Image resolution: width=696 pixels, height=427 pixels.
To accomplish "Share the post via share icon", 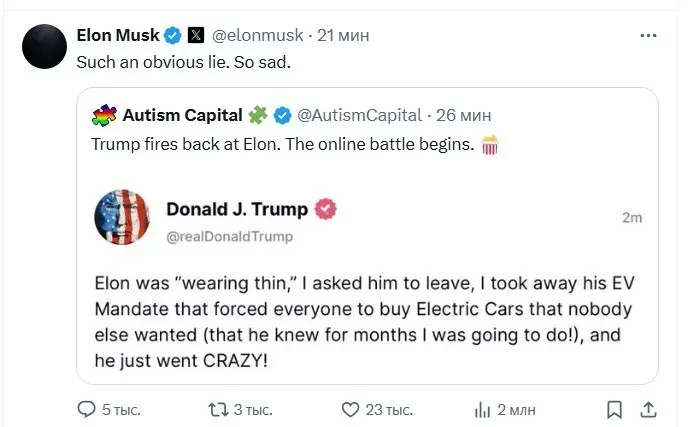I will click(x=648, y=408).
